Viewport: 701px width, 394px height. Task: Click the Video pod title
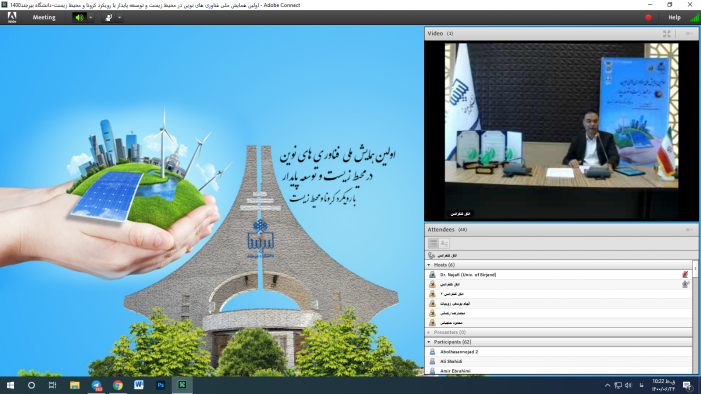pyautogui.click(x=435, y=34)
